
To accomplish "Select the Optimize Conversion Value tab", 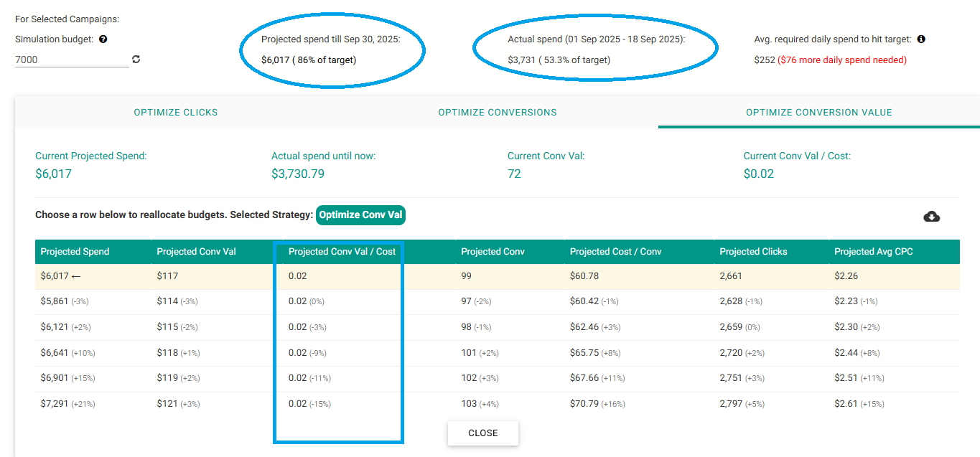I will pyautogui.click(x=818, y=113).
